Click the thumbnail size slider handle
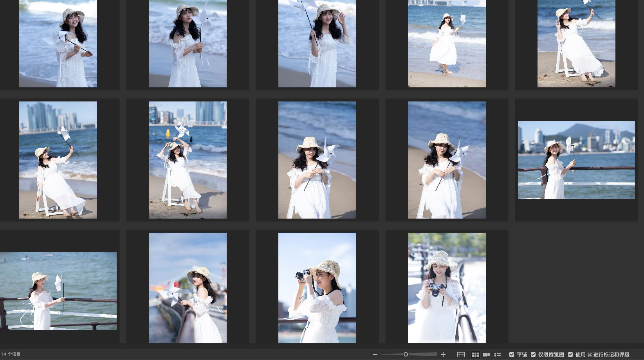This screenshot has width=644, height=360. (x=406, y=355)
